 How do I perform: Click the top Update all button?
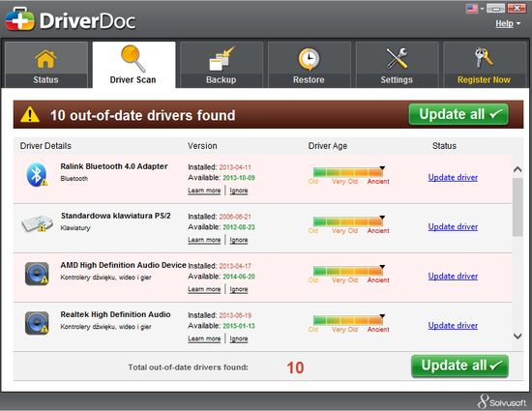pos(458,115)
